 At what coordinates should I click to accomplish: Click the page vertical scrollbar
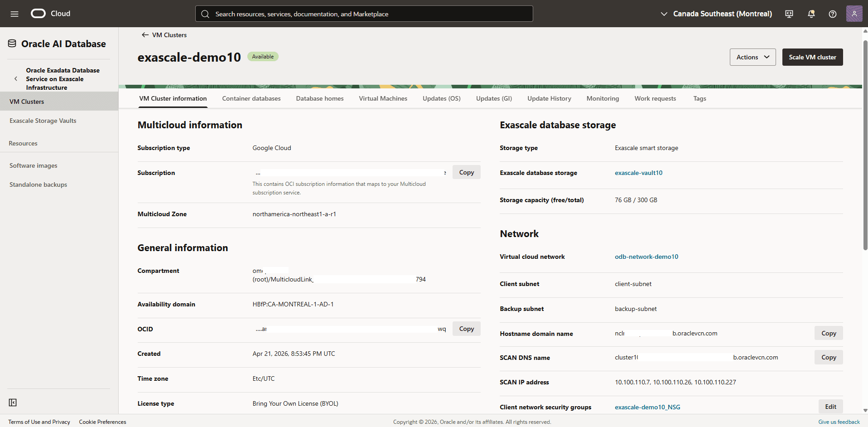(865, 145)
